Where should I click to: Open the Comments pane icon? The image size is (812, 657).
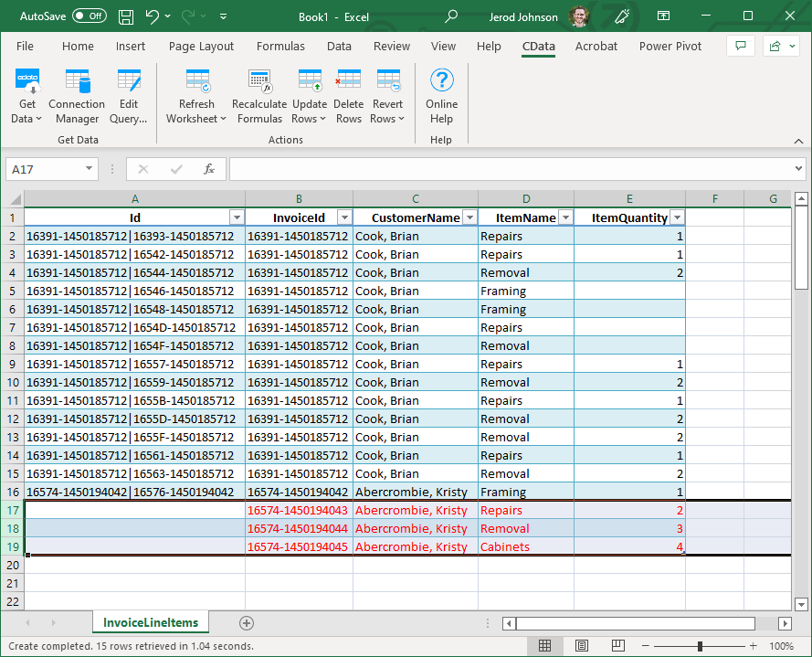741,46
